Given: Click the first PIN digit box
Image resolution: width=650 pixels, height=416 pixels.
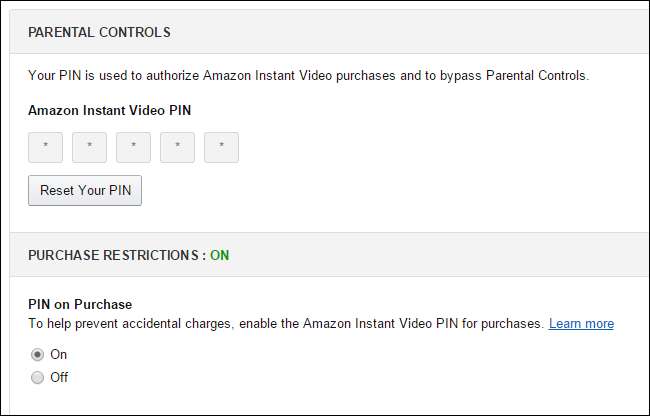Looking at the screenshot, I should 45,146.
